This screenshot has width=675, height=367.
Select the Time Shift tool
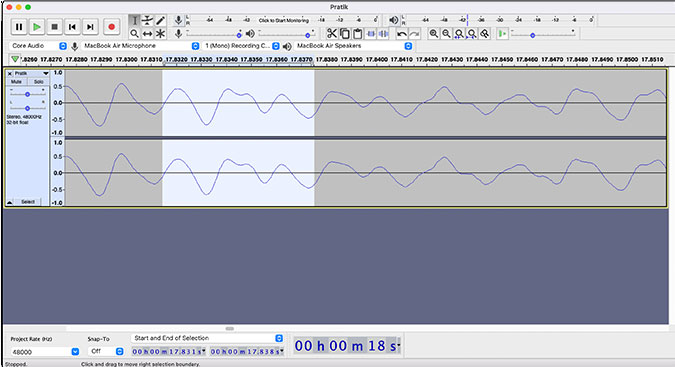[x=147, y=34]
